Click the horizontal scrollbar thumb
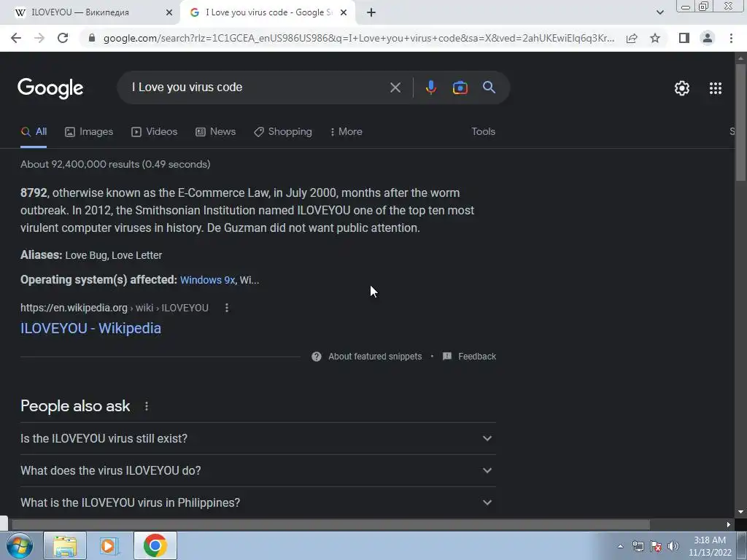The height and width of the screenshot is (560, 747). tap(330, 525)
